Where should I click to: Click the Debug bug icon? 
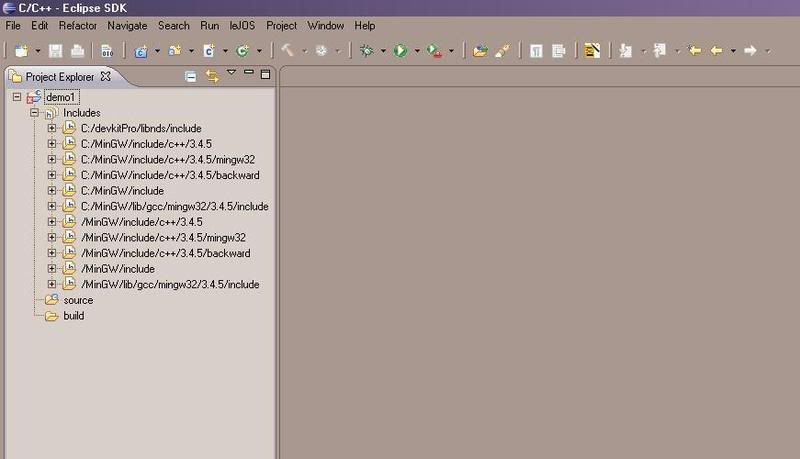366,50
